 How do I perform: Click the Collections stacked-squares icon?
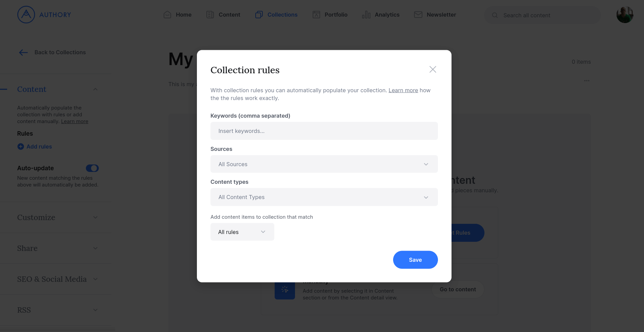[x=259, y=15]
